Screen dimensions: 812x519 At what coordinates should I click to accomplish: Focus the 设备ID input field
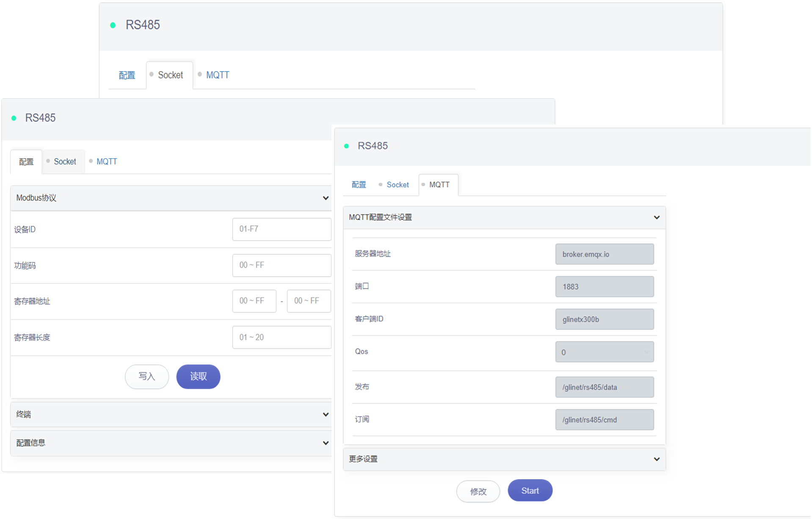[x=282, y=229]
